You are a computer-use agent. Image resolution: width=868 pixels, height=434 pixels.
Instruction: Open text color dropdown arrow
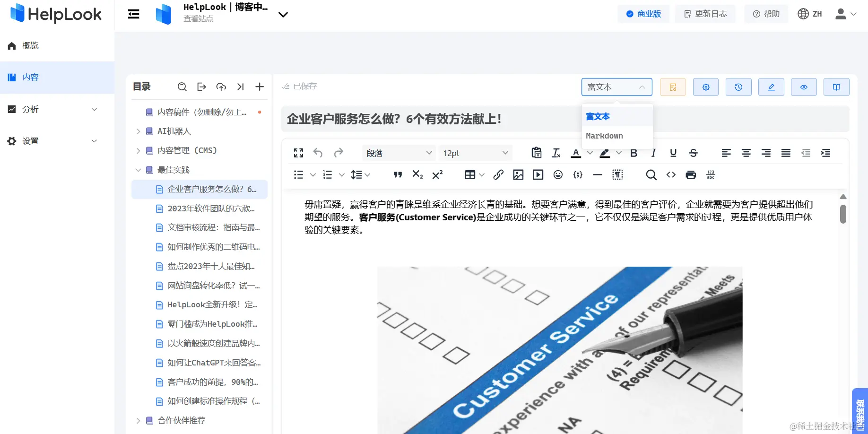[590, 153]
